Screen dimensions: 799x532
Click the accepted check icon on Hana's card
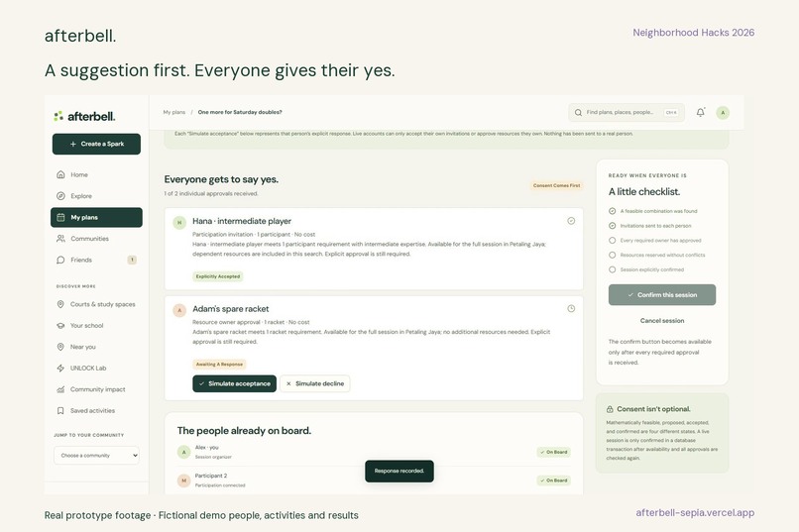point(571,221)
